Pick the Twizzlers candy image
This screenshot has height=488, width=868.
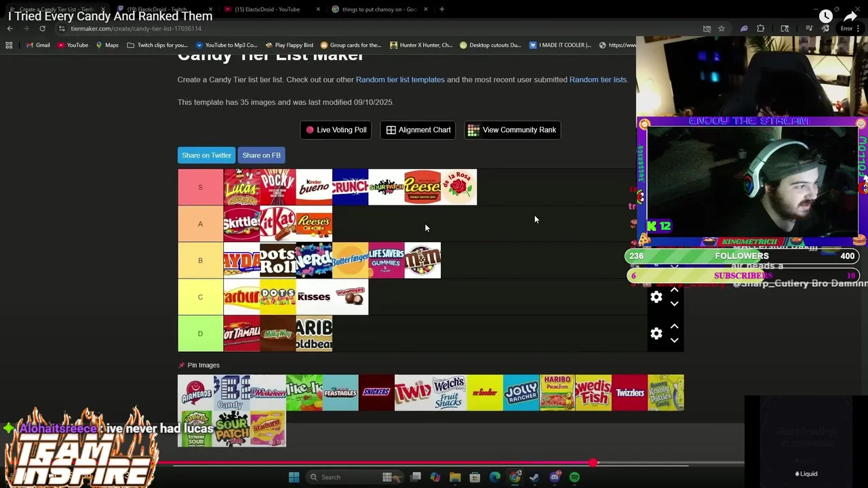(629, 392)
